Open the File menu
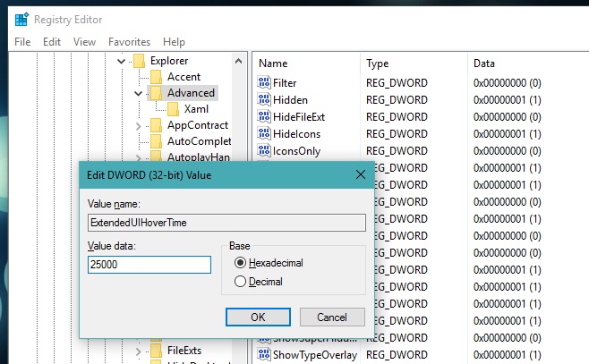This screenshot has width=589, height=364. (22, 42)
